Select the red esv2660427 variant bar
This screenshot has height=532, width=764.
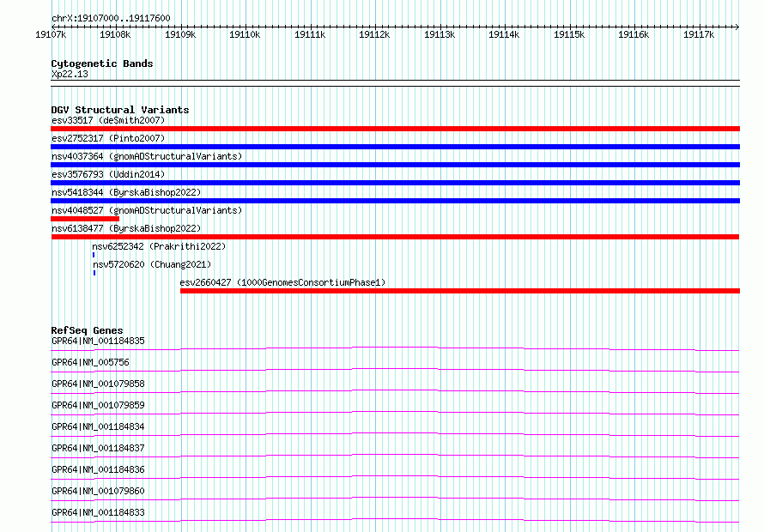tap(460, 291)
